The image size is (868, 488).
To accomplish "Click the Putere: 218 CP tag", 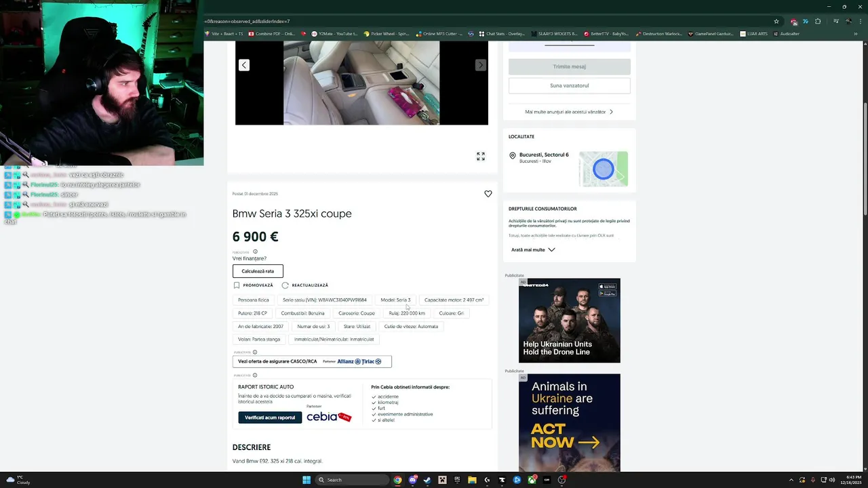I will pos(252,313).
